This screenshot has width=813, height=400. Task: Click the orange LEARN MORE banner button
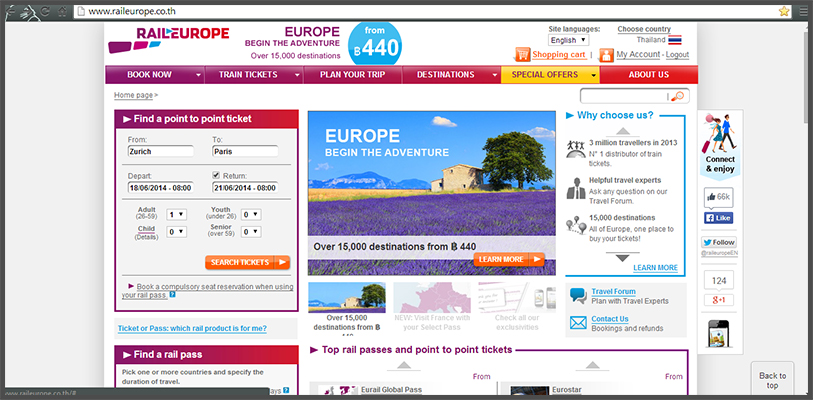(509, 259)
